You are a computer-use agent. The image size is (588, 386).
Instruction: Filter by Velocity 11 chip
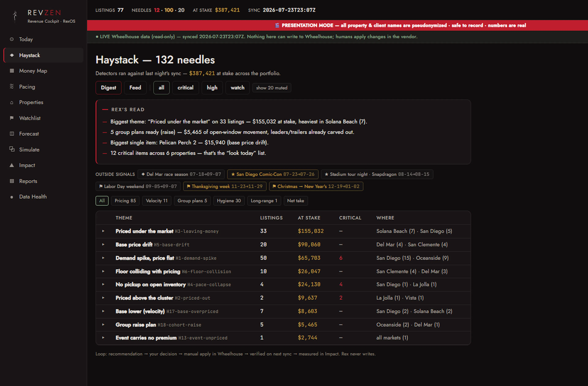(x=157, y=201)
